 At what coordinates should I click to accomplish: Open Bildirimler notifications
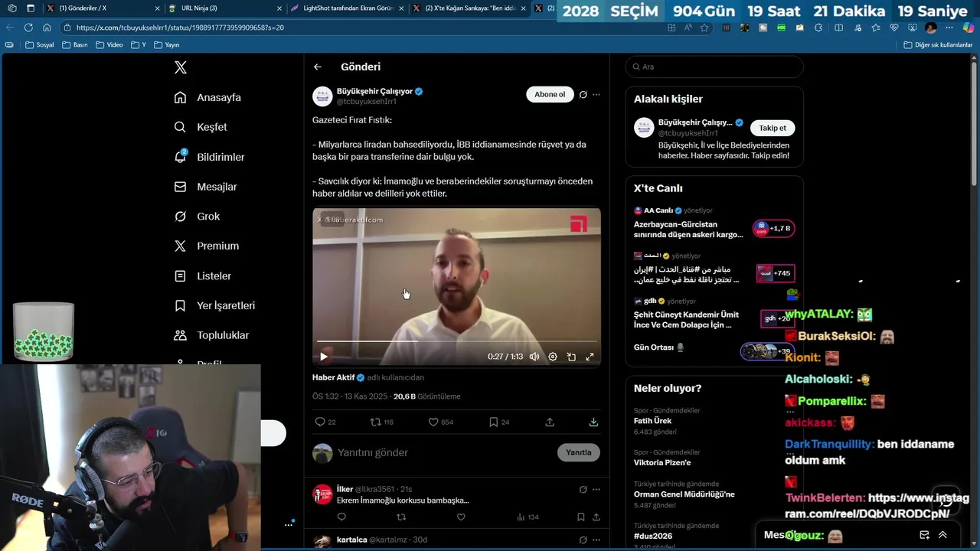click(210, 157)
